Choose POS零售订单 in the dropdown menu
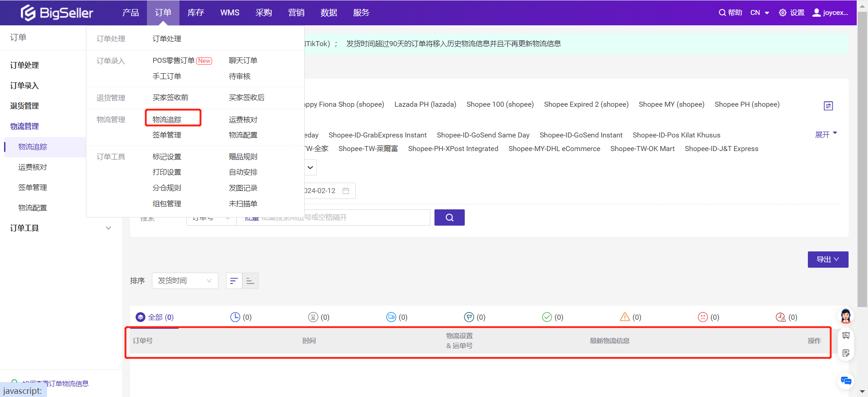This screenshot has width=868, height=397. [174, 60]
